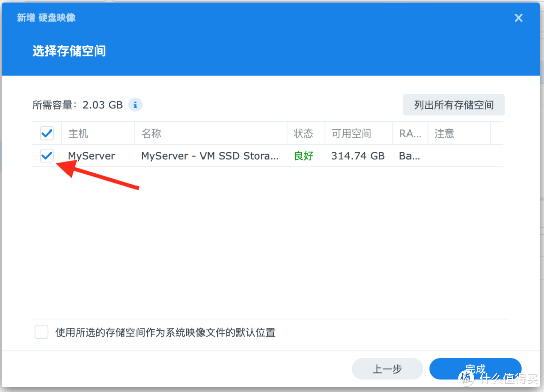
Task: Check the header select-all checkbox
Action: click(x=47, y=133)
